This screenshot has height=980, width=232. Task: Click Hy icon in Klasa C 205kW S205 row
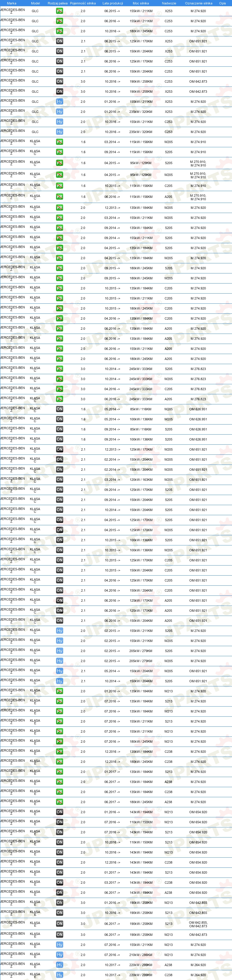point(59,651)
